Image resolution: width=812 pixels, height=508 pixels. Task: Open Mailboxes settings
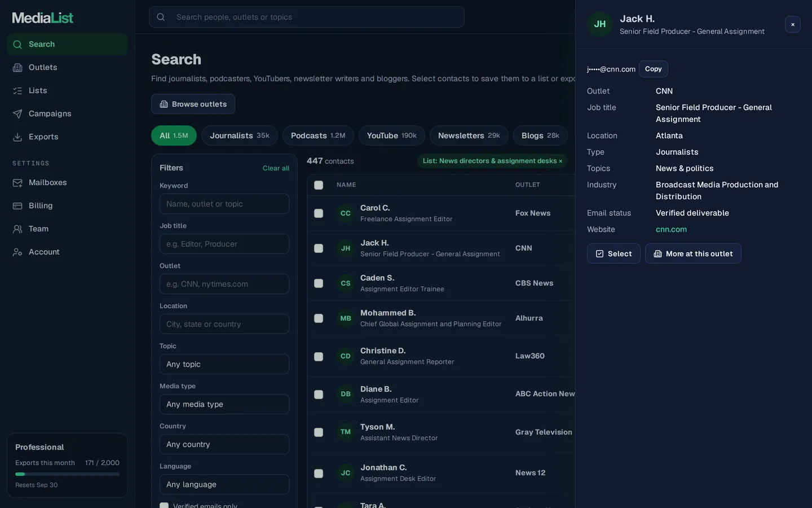point(67,182)
